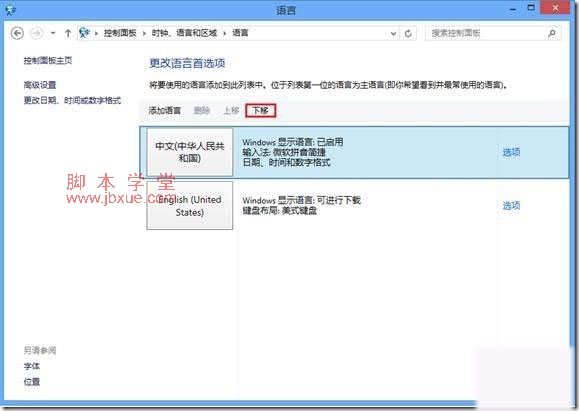Click the Control Panel icon in address bar
The height and width of the screenshot is (411, 579).
[x=85, y=33]
